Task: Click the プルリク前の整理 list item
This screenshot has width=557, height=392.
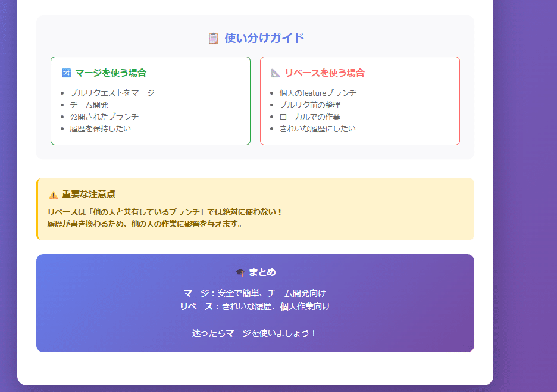Action: click(310, 105)
